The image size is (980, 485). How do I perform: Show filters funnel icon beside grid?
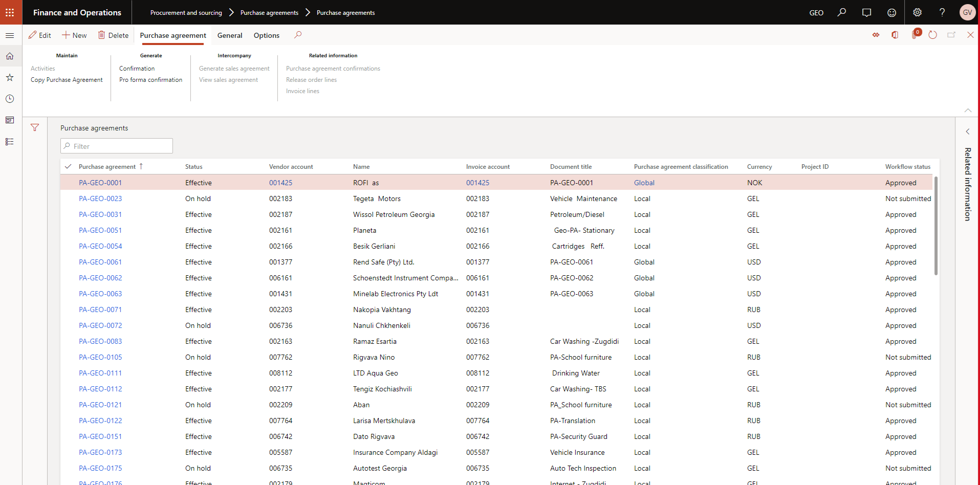(x=35, y=127)
